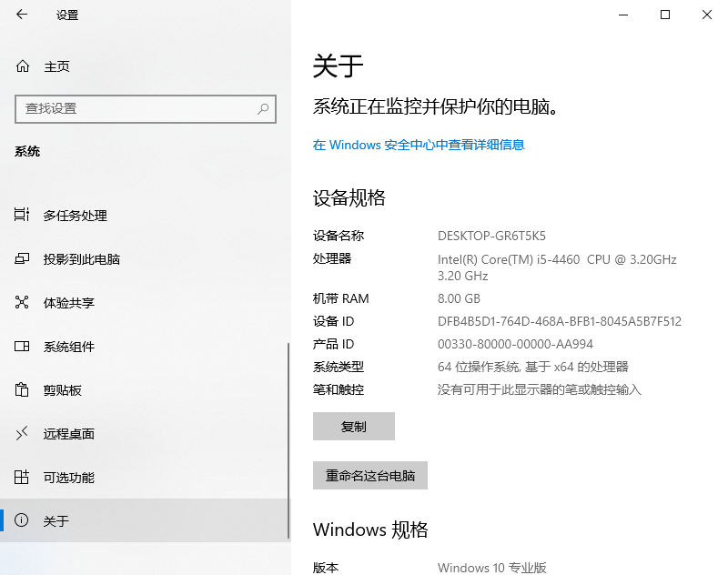Image resolution: width=728 pixels, height=575 pixels.
Task: Click the search magnifier in 查找设置 box
Action: (262, 109)
